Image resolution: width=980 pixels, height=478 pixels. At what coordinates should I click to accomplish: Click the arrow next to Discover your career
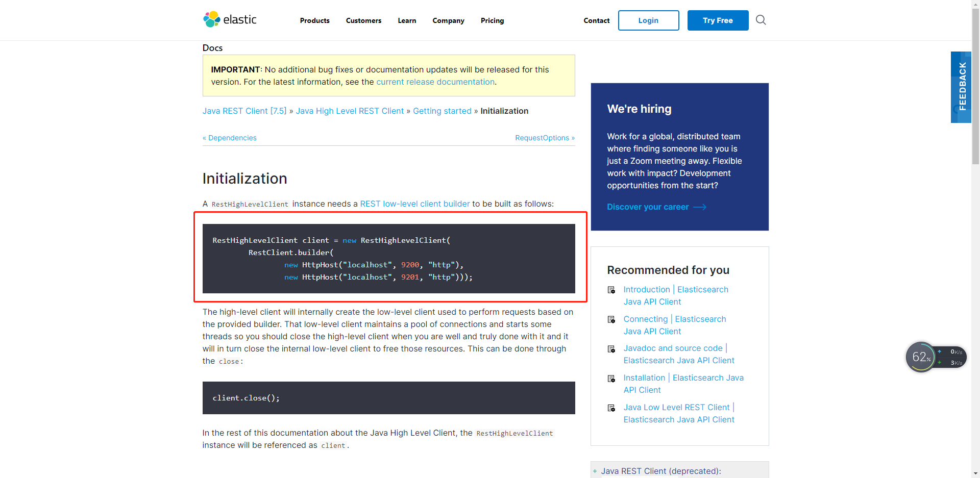click(700, 207)
